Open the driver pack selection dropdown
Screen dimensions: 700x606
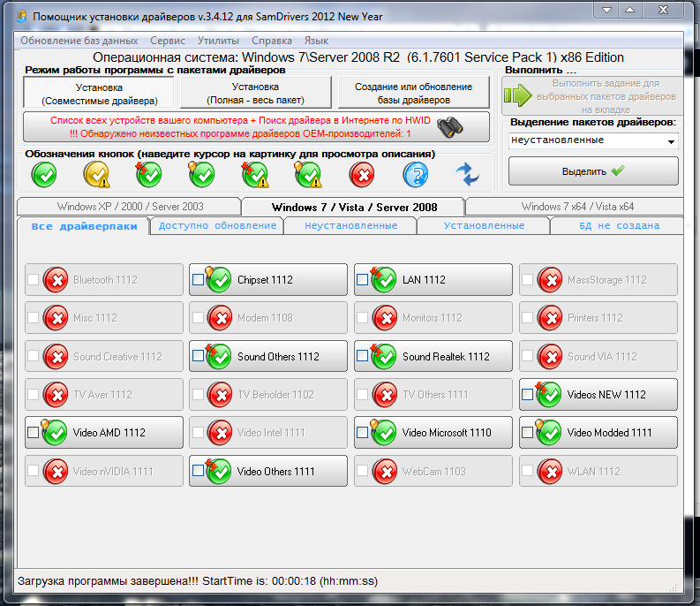click(x=593, y=140)
